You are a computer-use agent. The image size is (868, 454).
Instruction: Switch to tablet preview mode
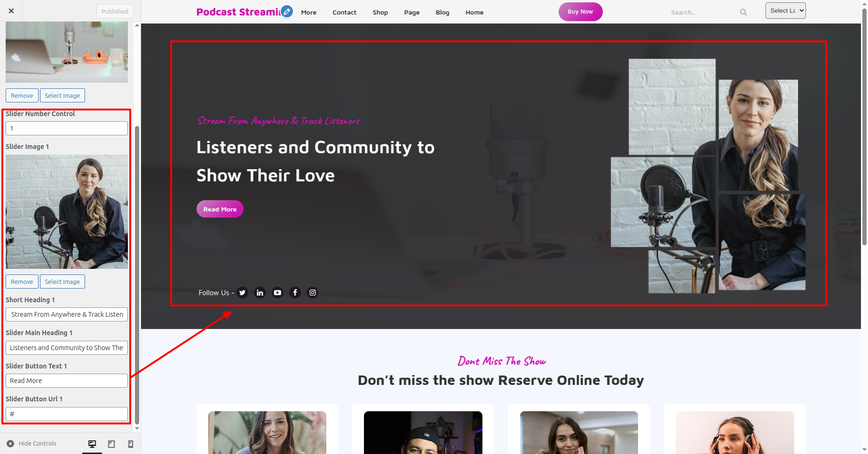[x=111, y=444]
